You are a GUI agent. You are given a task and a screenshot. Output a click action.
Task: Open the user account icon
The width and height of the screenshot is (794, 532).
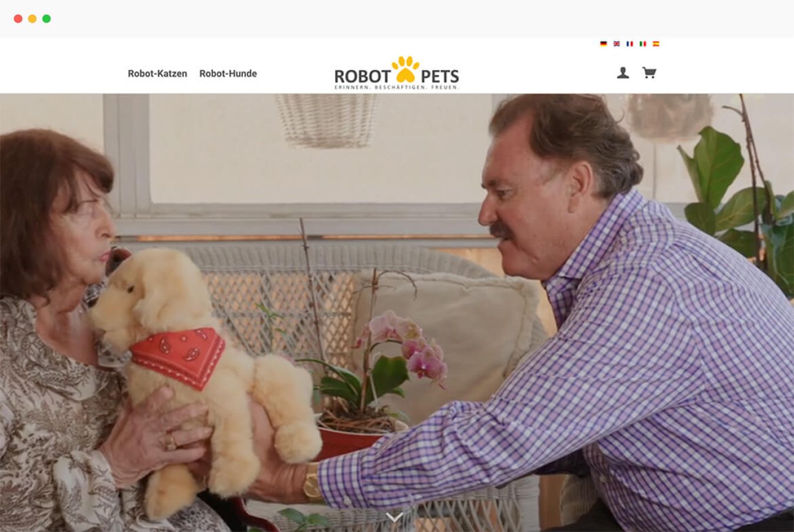[623, 73]
